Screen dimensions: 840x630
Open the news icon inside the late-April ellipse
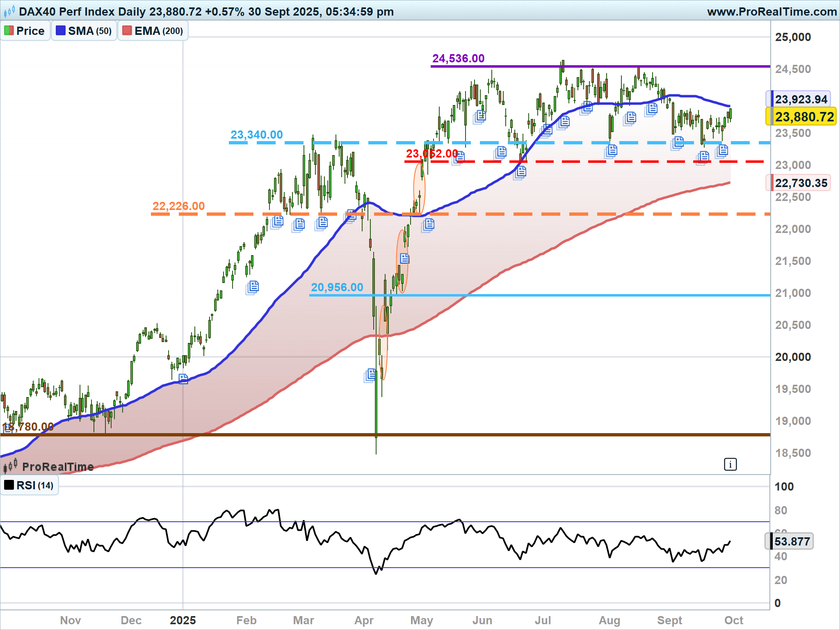(x=404, y=259)
